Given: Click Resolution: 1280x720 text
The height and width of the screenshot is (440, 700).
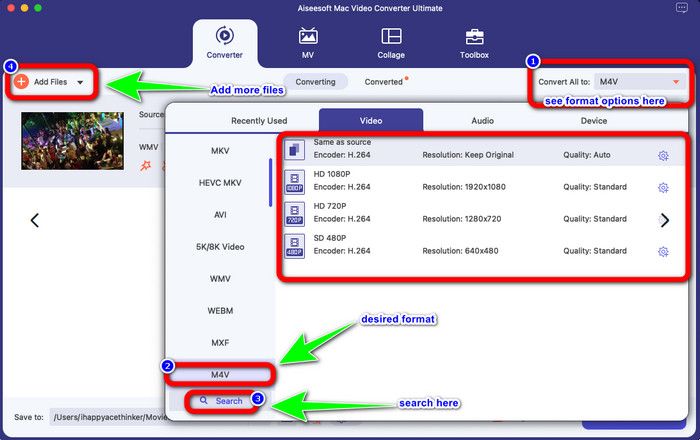Looking at the screenshot, I should (x=462, y=219).
